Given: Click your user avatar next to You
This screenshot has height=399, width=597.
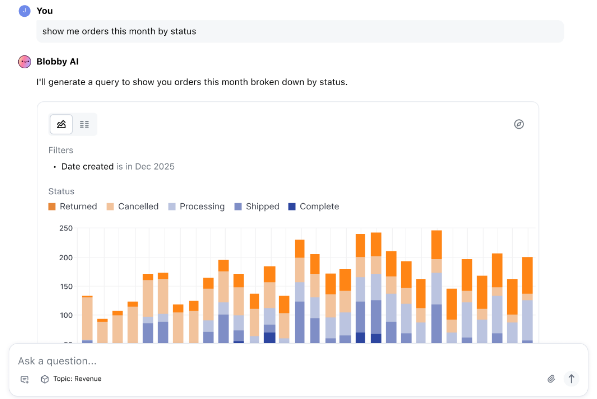Looking at the screenshot, I should 24,11.
